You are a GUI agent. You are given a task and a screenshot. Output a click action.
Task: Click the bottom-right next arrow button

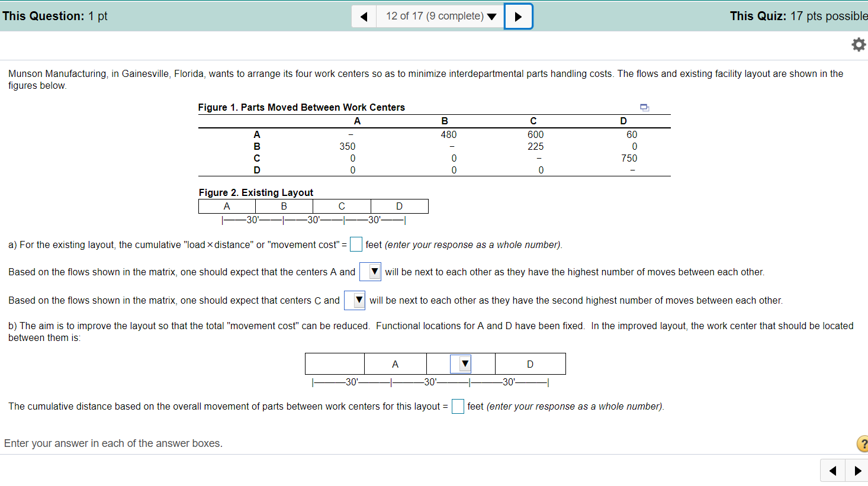857,471
